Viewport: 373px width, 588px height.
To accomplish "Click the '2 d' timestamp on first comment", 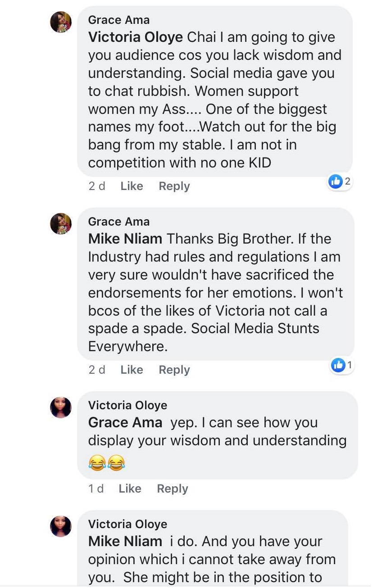I will pyautogui.click(x=96, y=186).
